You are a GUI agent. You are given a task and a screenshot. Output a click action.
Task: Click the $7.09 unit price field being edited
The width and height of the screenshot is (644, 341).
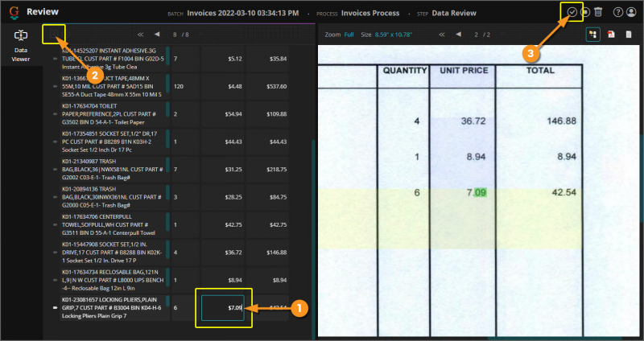click(x=223, y=308)
